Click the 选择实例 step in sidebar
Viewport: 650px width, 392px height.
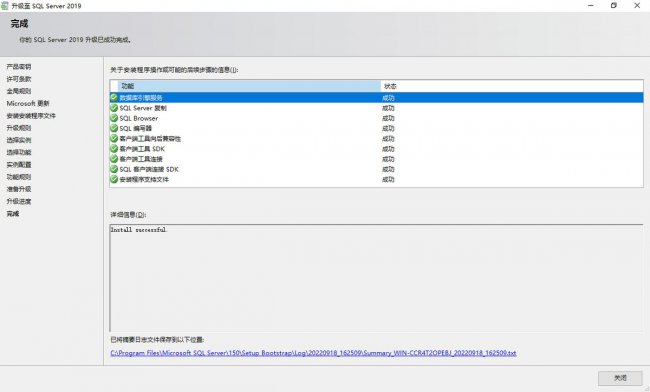coord(19,140)
